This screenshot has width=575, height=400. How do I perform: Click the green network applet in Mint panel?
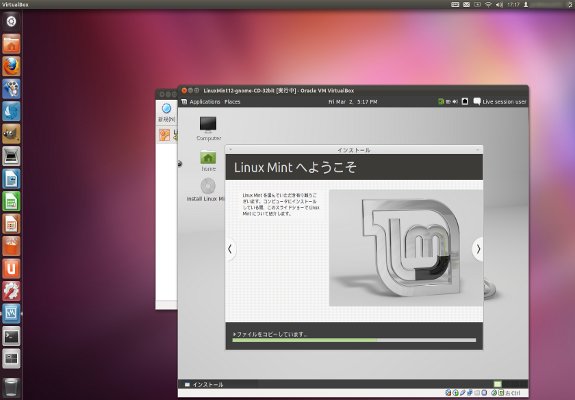441,102
